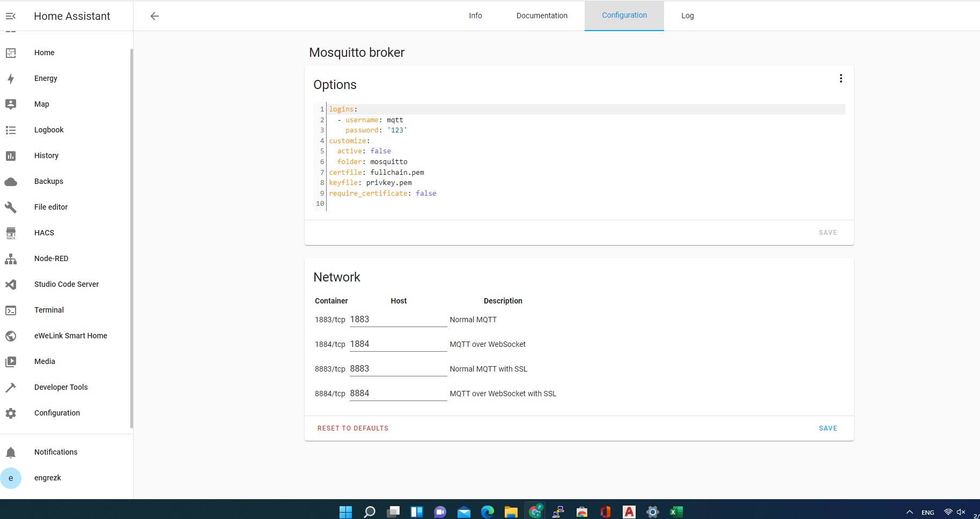Open the engrezk user profile
Image resolution: width=980 pixels, height=519 pixels.
(47, 478)
